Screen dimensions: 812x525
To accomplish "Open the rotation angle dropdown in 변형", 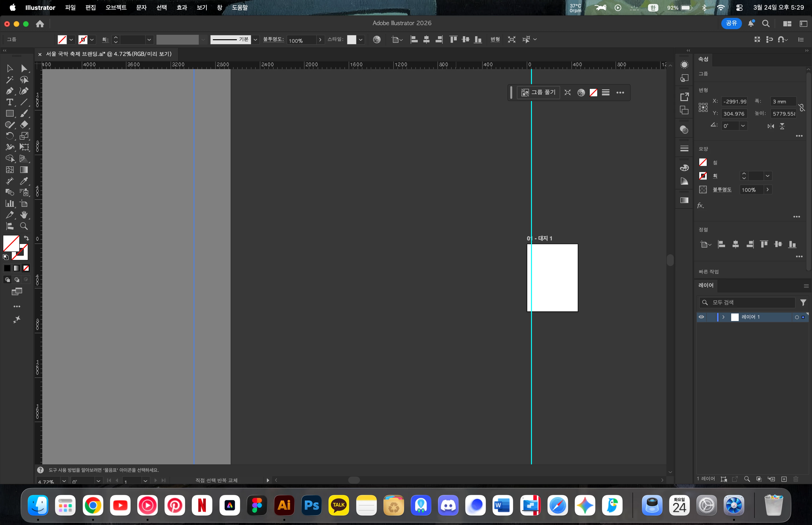I will (x=743, y=126).
